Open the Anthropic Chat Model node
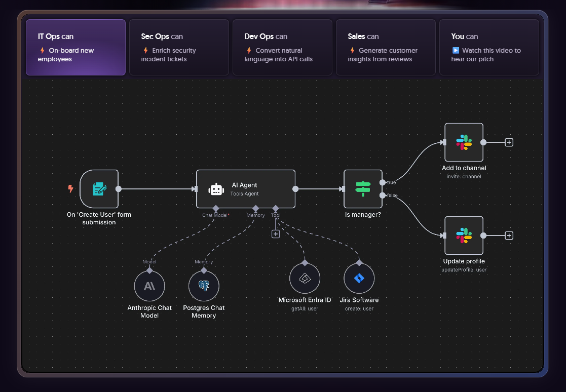566x392 pixels. (149, 286)
